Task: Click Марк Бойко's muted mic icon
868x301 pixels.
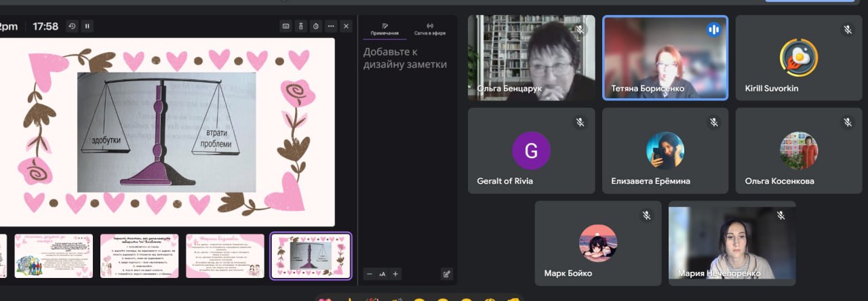Action: (x=646, y=216)
